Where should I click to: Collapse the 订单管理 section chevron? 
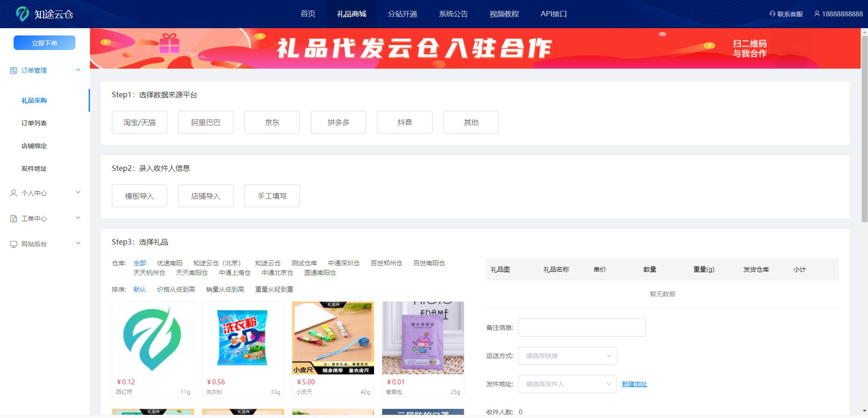(x=78, y=70)
